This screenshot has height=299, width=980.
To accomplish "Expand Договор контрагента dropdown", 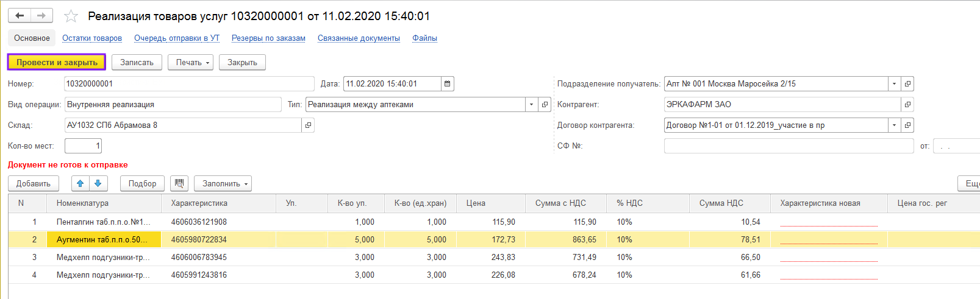I will [x=894, y=125].
